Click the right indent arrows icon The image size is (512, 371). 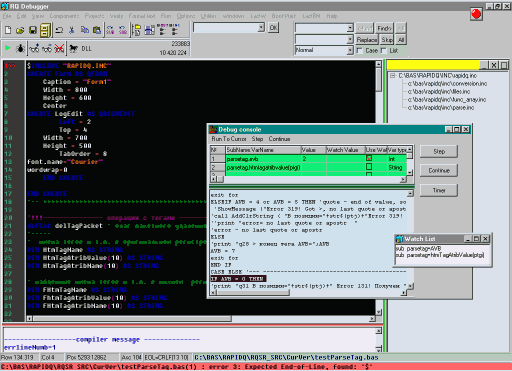pos(175,31)
